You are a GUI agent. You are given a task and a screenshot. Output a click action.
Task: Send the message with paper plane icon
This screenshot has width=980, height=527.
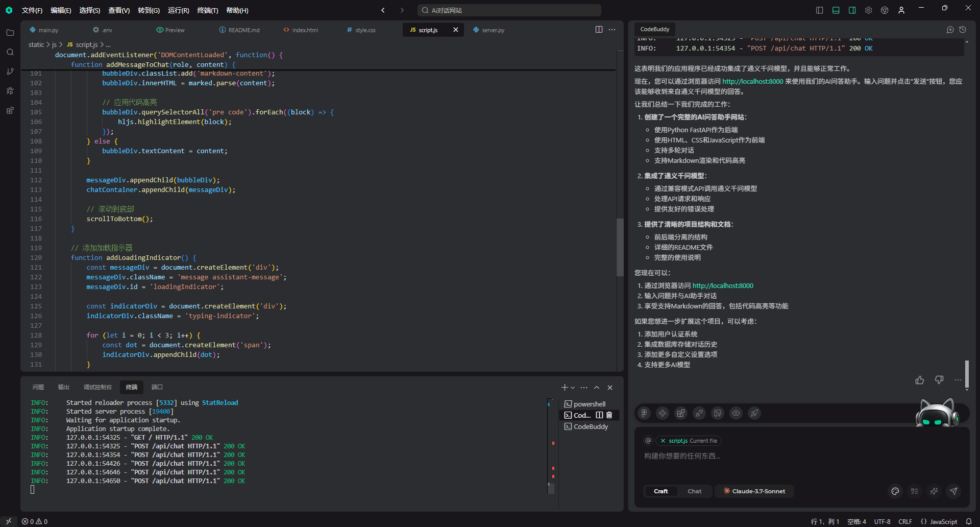coord(953,491)
